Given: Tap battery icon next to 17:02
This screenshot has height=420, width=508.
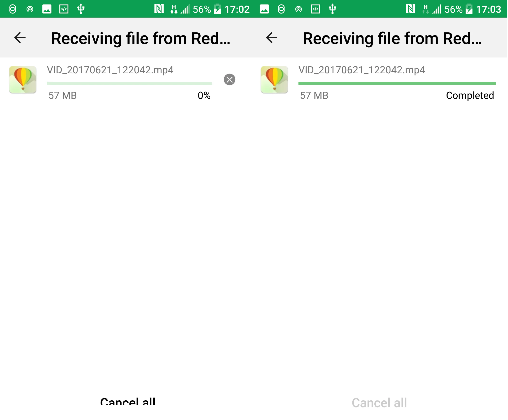Looking at the screenshot, I should click(218, 9).
